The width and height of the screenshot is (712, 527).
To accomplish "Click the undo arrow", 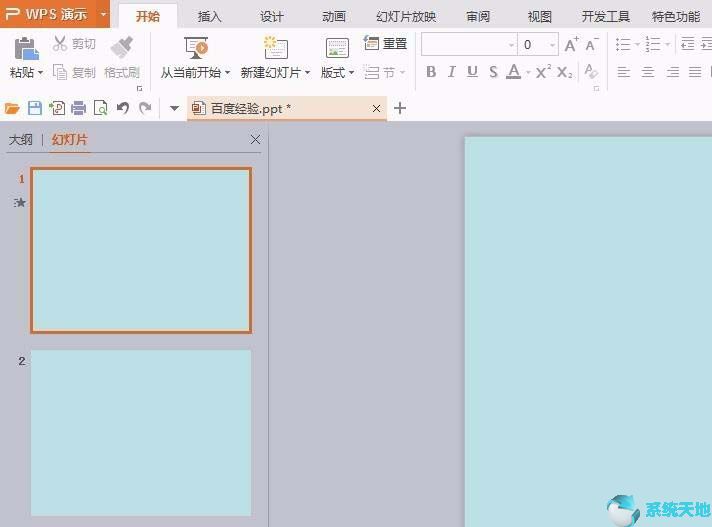I will pos(123,108).
